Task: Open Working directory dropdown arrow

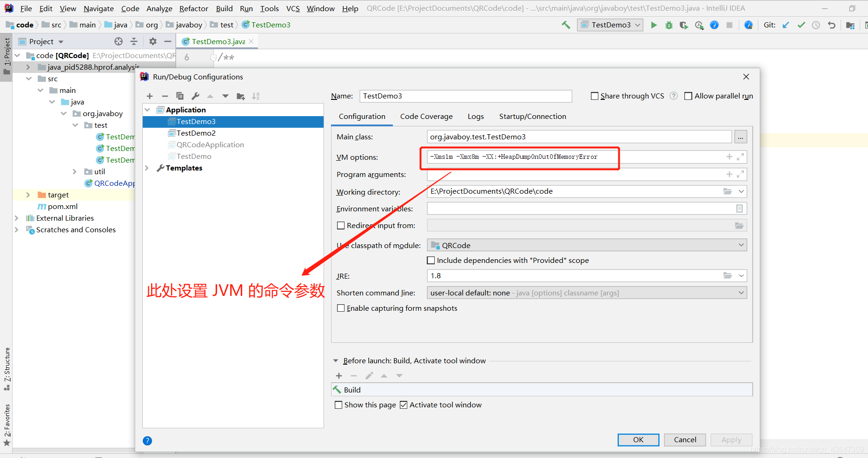Action: click(741, 191)
